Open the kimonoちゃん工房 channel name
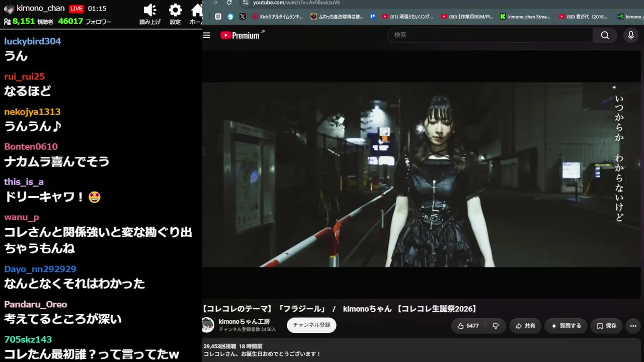 tap(244, 322)
